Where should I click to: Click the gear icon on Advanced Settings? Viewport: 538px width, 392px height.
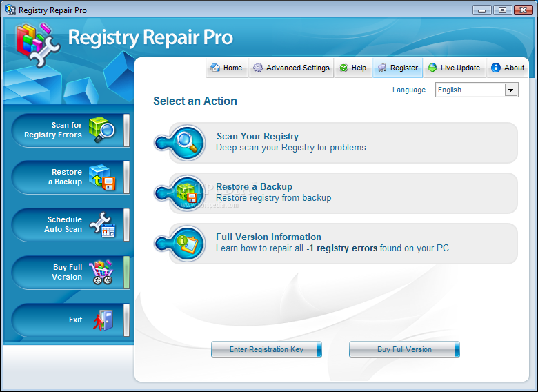(258, 68)
